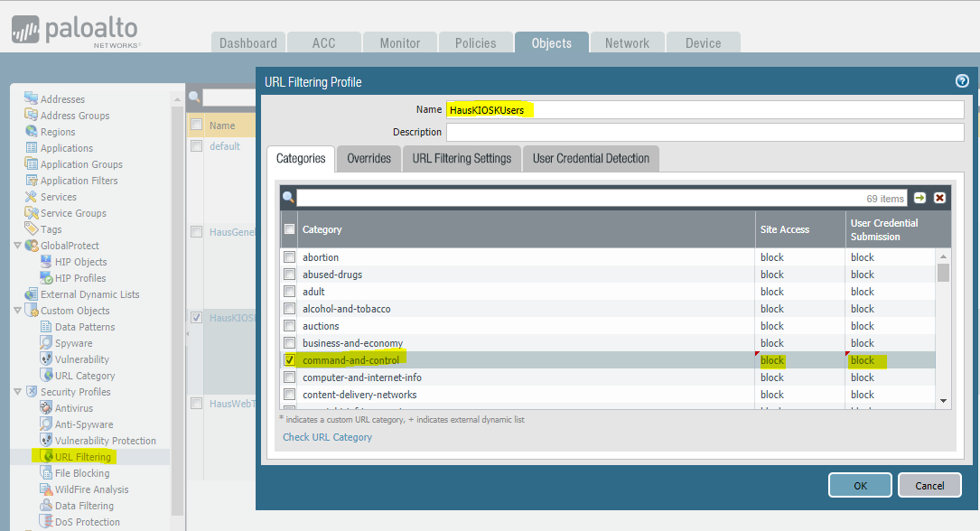Click the help icon in dialog header
The image size is (980, 531).
tap(962, 81)
